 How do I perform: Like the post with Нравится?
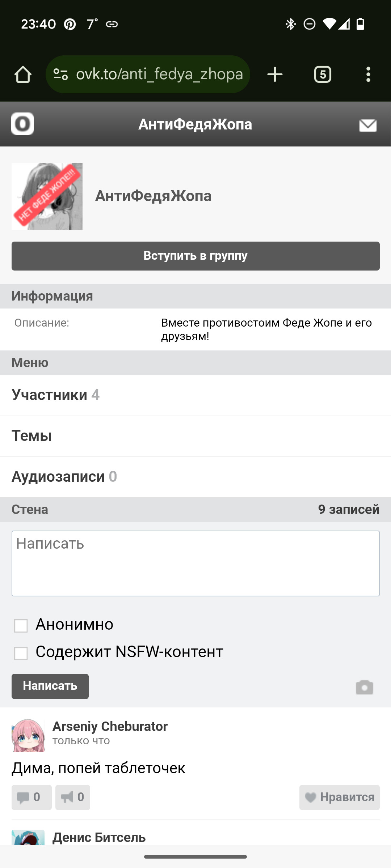click(x=339, y=797)
